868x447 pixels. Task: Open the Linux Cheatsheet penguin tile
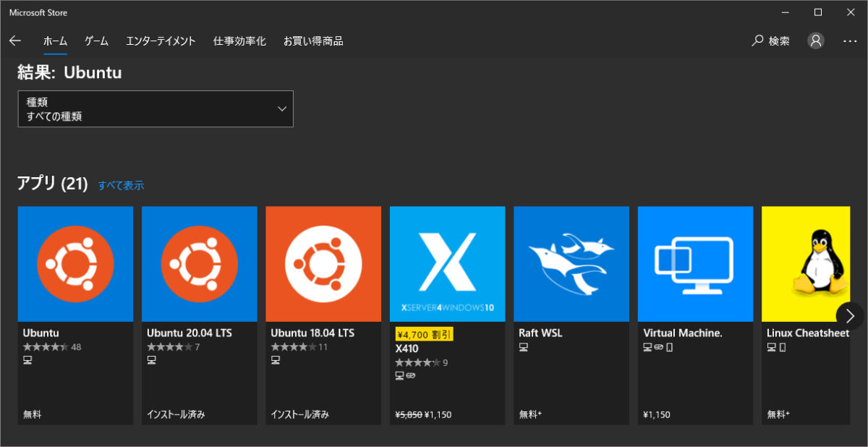click(806, 264)
